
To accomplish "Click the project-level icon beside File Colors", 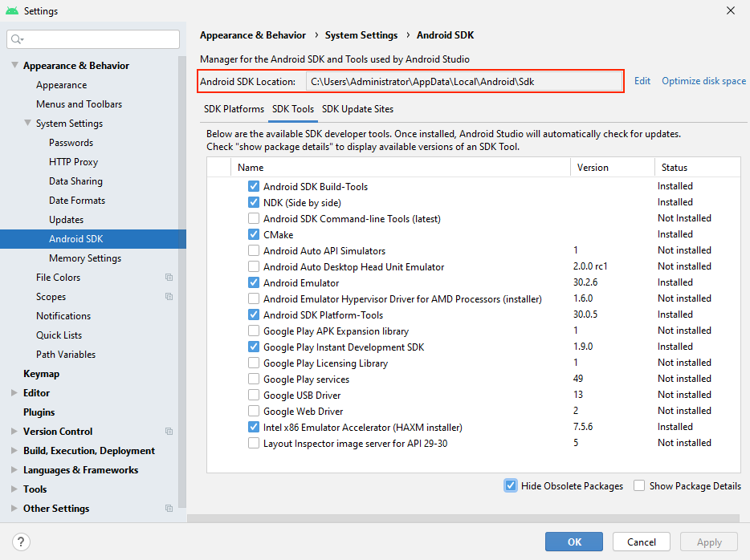I will tap(169, 277).
